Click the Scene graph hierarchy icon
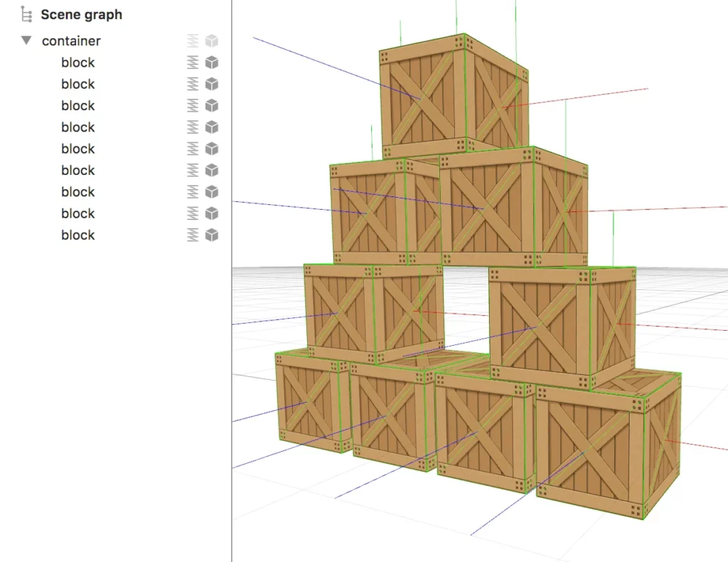This screenshot has width=728, height=562. click(x=26, y=14)
